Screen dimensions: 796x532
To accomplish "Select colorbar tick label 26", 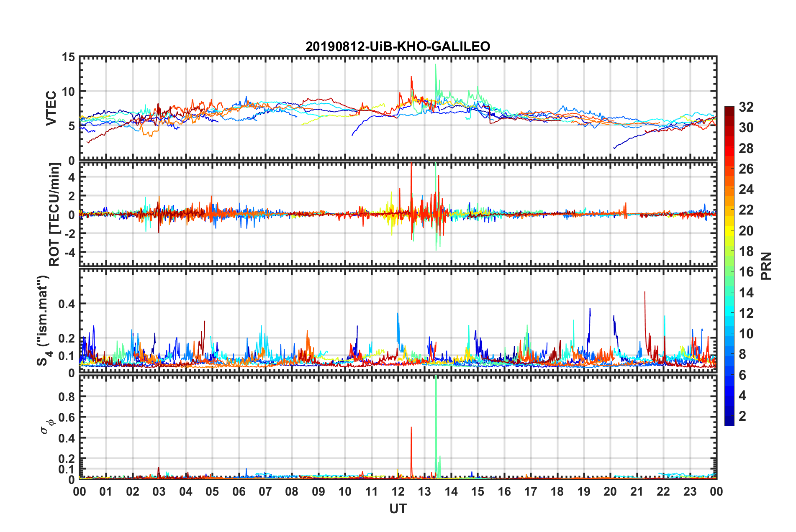I will (746, 169).
